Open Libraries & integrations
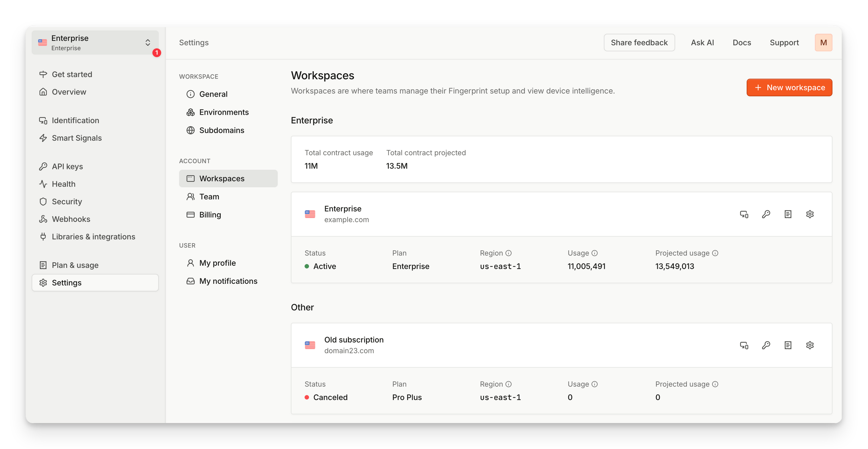 pos(95,237)
